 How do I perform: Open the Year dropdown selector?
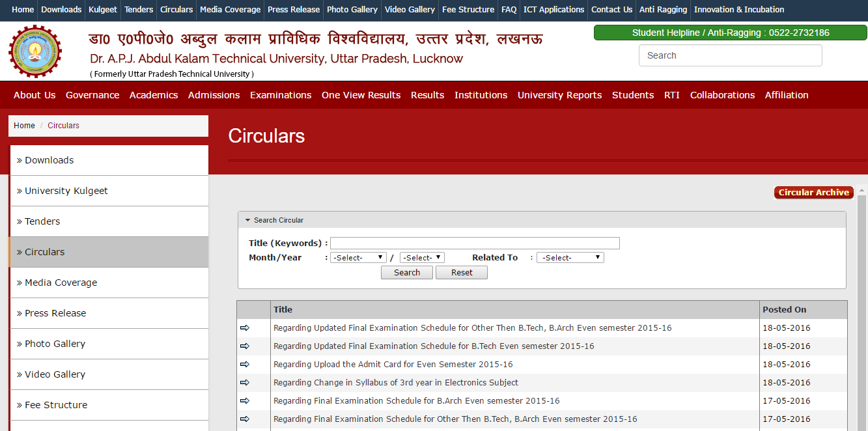point(422,258)
